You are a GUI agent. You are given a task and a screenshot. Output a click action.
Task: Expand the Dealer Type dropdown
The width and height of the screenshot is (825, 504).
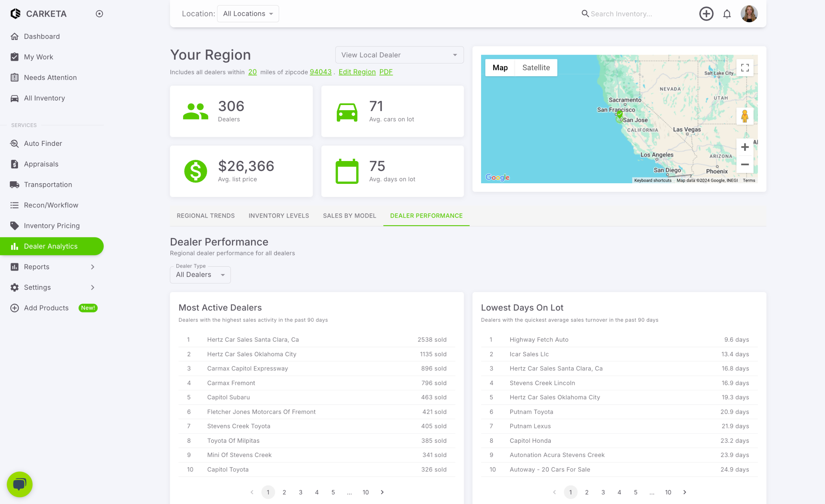click(200, 275)
